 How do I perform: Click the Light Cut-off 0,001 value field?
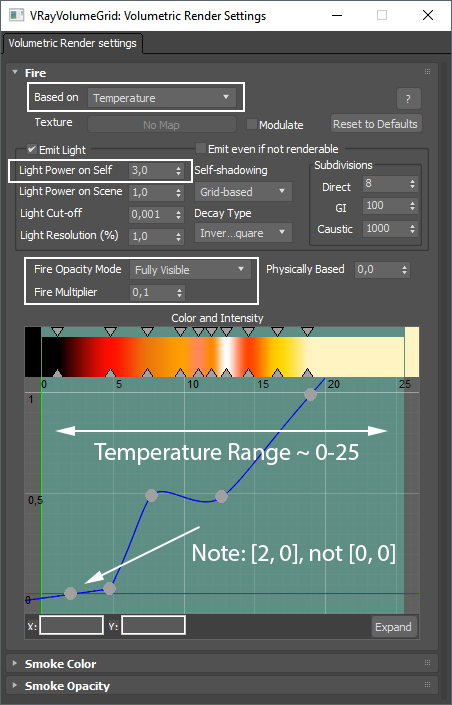(152, 215)
